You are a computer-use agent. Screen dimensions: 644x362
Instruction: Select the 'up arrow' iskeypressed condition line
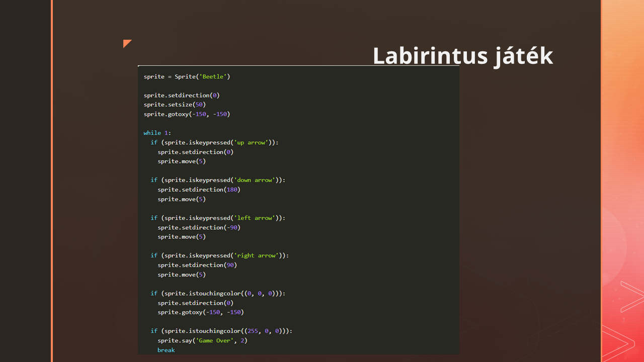click(x=214, y=142)
